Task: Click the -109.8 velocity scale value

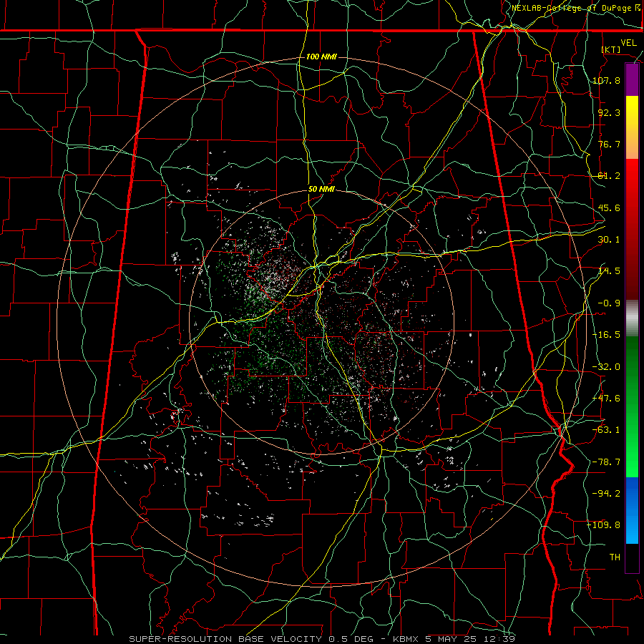Action: coord(603,525)
